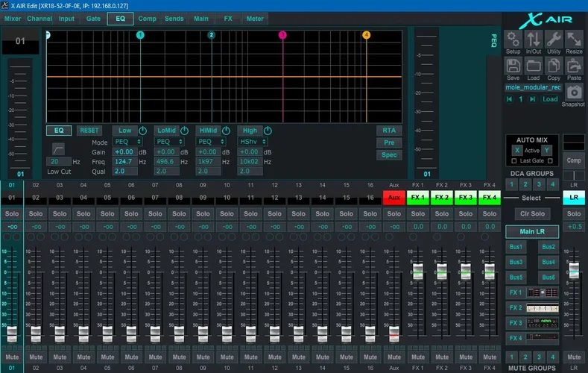The height and width of the screenshot is (373, 588).
Task: Toggle the High band power button
Action: coord(267,131)
